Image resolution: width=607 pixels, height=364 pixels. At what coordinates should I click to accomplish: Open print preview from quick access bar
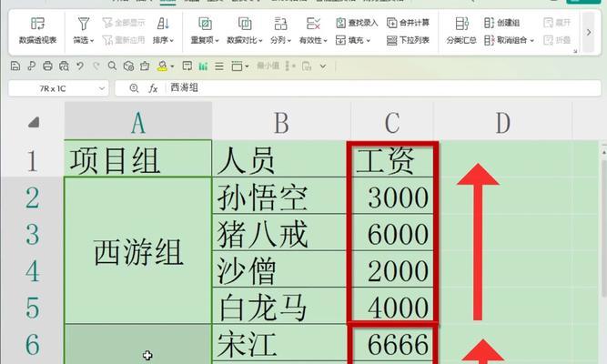pos(64,66)
